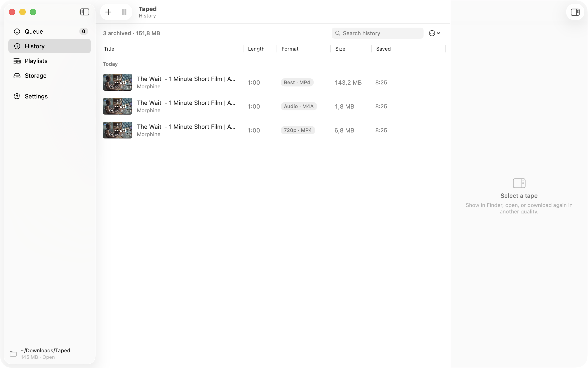Click the Select a tape placeholder icon

coord(519,183)
